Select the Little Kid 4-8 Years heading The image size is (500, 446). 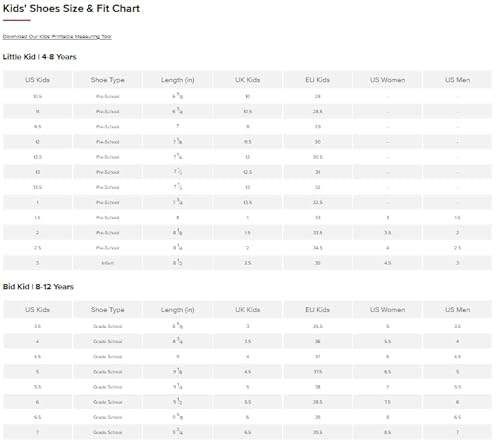(x=40, y=57)
